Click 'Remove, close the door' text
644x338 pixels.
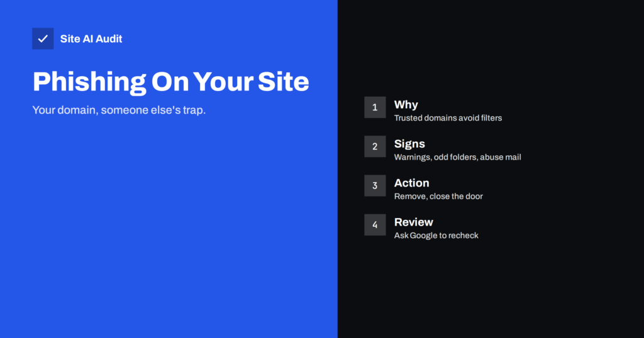click(x=438, y=197)
